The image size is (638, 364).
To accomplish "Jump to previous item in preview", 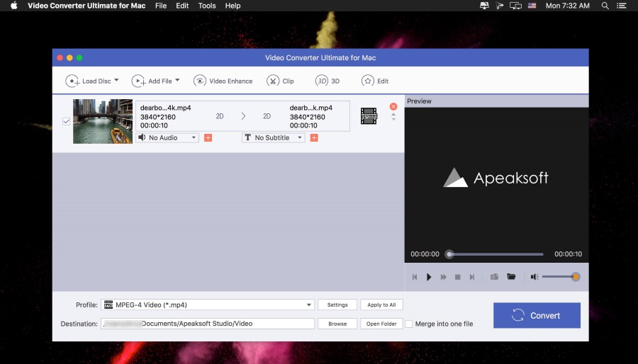I will pos(415,277).
